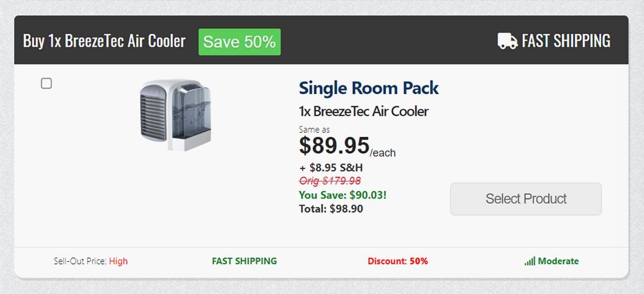Click the red Discount: 50% label
644x294 pixels.
point(397,261)
